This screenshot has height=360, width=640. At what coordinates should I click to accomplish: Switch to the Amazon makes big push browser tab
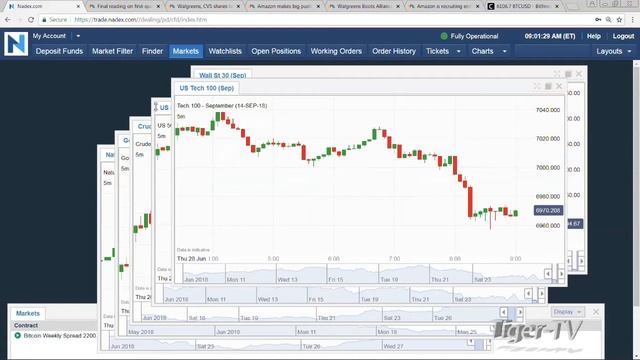[285, 6]
